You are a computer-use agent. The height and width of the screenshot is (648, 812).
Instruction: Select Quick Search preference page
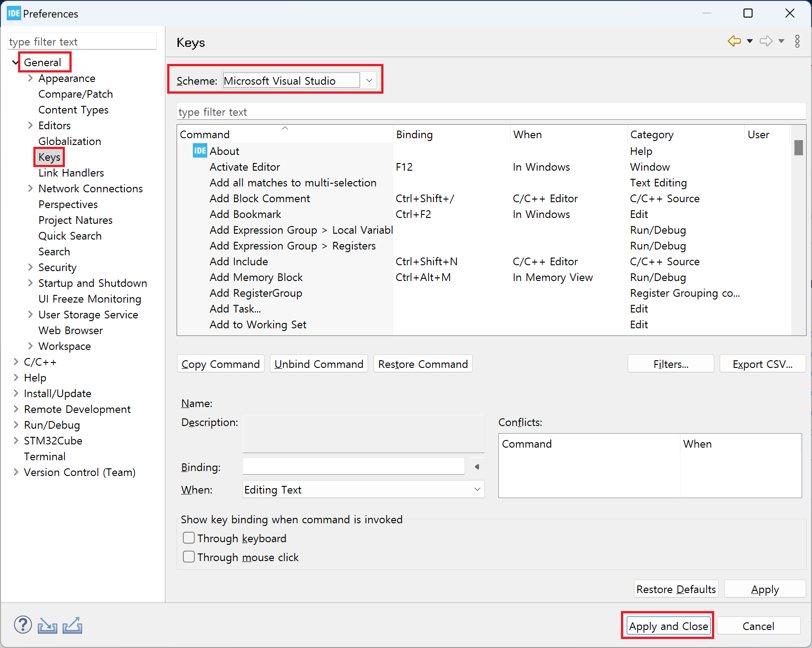tap(70, 236)
